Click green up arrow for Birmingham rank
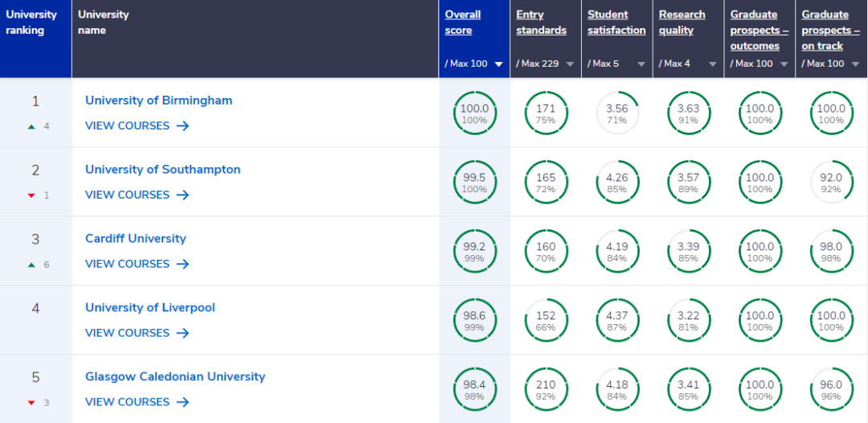This screenshot has width=868, height=423. [x=31, y=127]
